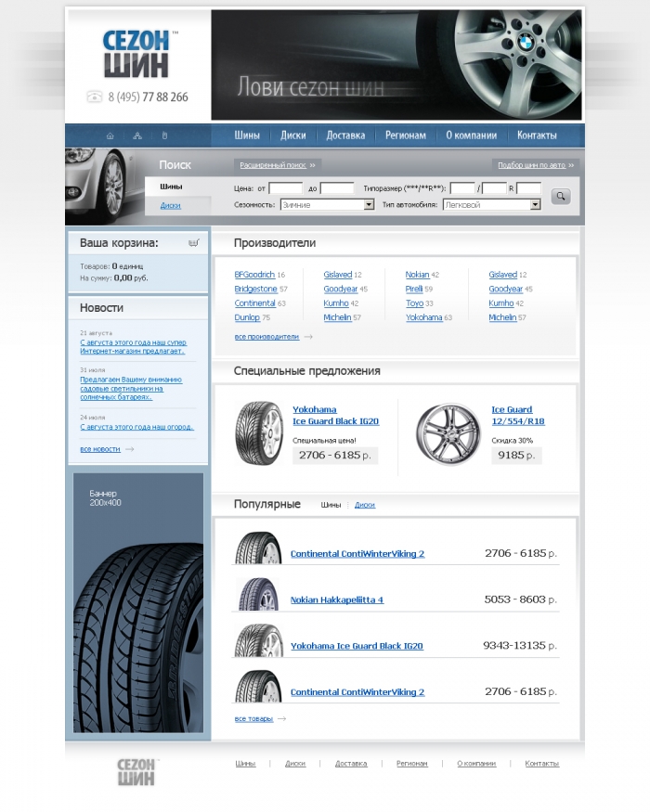Open Yokohama Ice Guard Black IG20 popular link
Viewport: 650px width, 812px height.
click(x=357, y=646)
